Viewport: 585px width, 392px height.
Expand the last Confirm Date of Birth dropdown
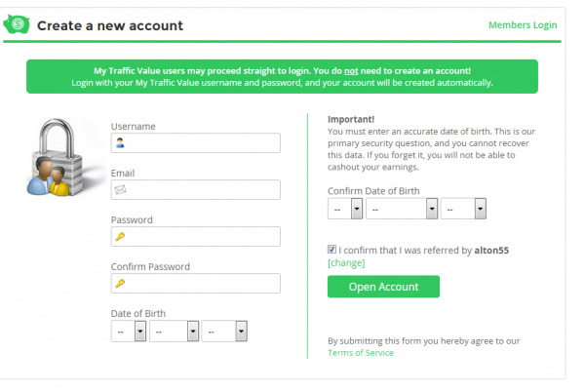click(463, 209)
